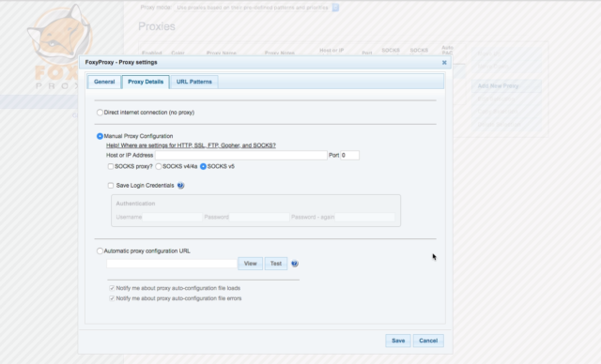601x364 pixels.
Task: Switch to the Proxy Details tab
Action: point(146,82)
